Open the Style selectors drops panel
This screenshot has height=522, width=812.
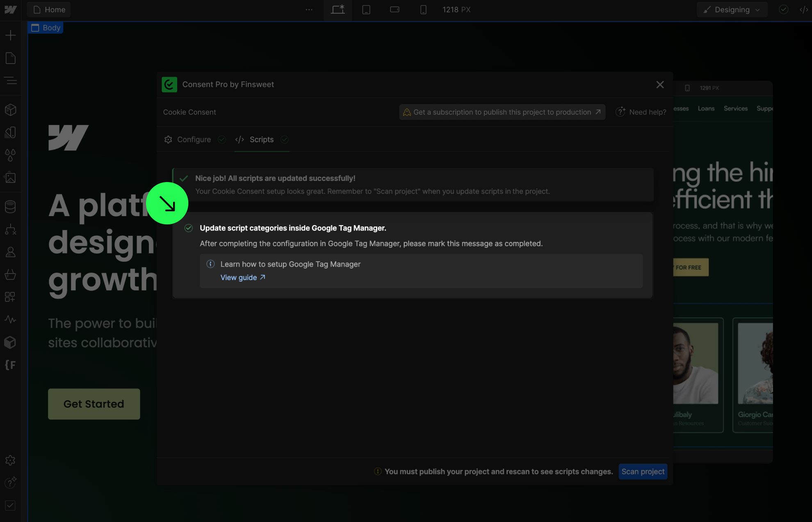11,155
